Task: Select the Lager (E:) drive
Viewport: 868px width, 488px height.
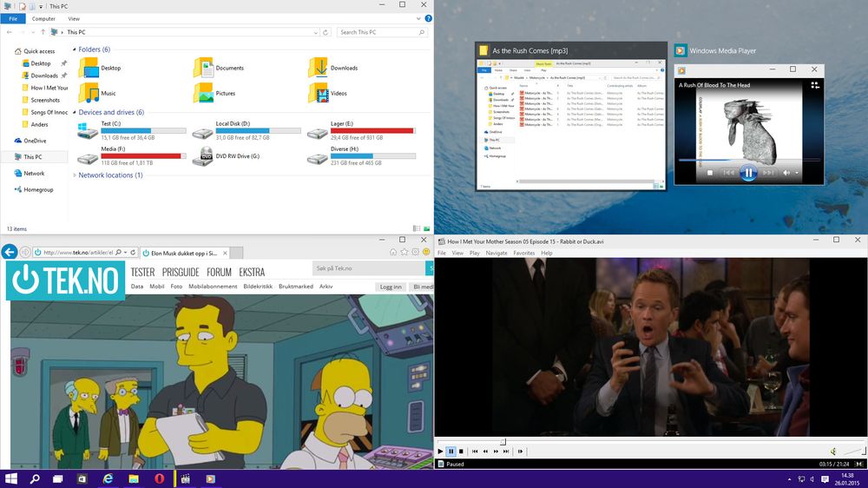Action: tap(361, 131)
